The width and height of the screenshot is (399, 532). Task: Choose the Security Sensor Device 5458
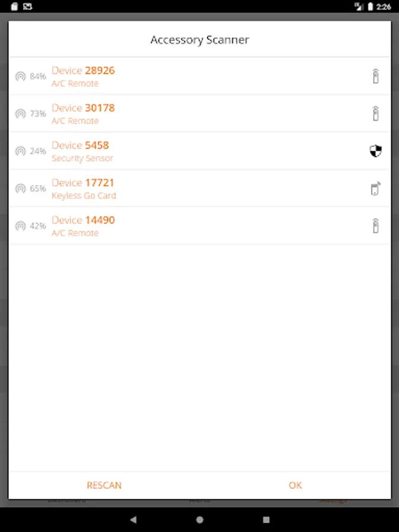(x=200, y=151)
